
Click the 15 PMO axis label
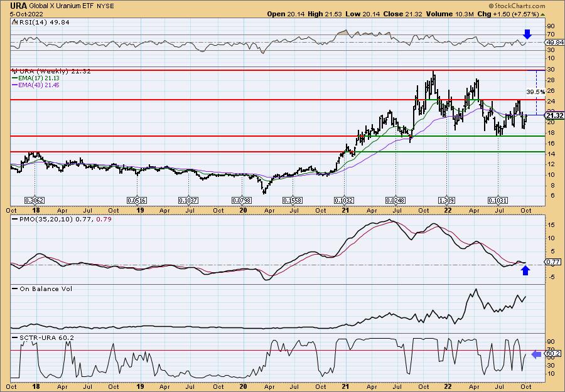tap(551, 225)
